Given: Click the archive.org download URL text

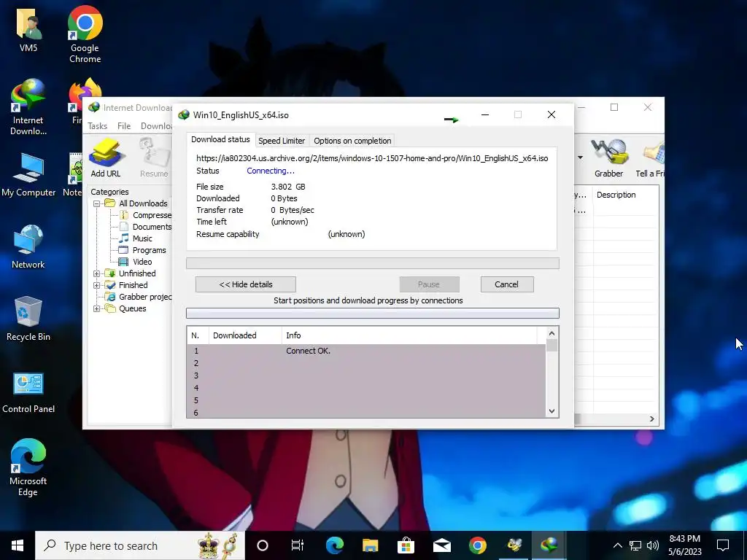Looking at the screenshot, I should (372, 158).
